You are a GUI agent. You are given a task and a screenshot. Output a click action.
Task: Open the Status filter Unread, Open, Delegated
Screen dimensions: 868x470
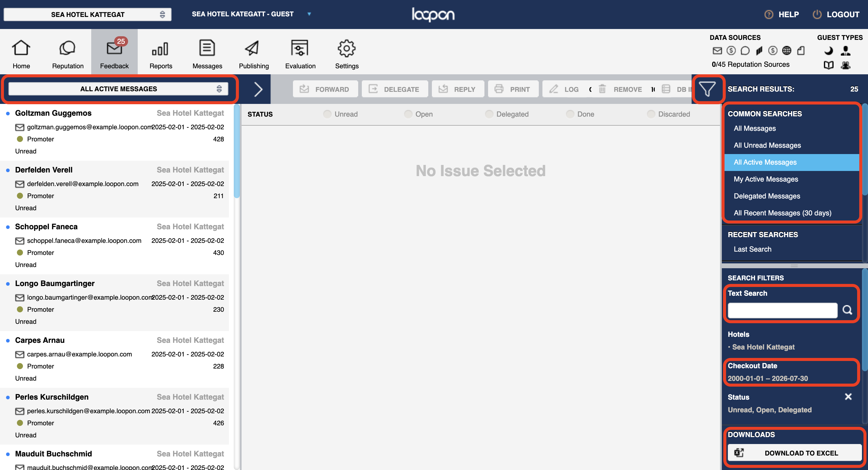click(770, 410)
